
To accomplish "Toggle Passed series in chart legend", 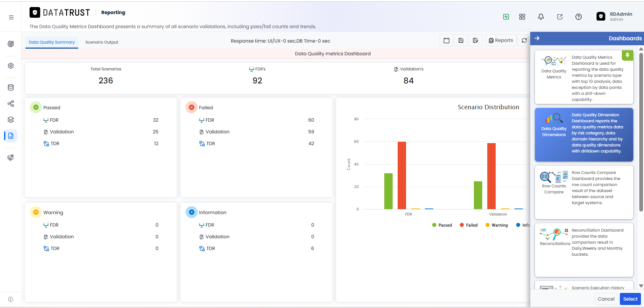I will [x=442, y=225].
